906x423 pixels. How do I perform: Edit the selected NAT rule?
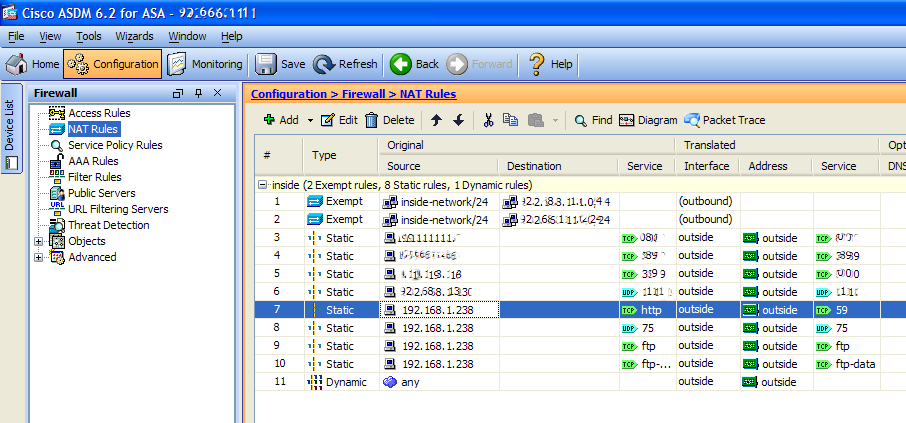tap(339, 120)
